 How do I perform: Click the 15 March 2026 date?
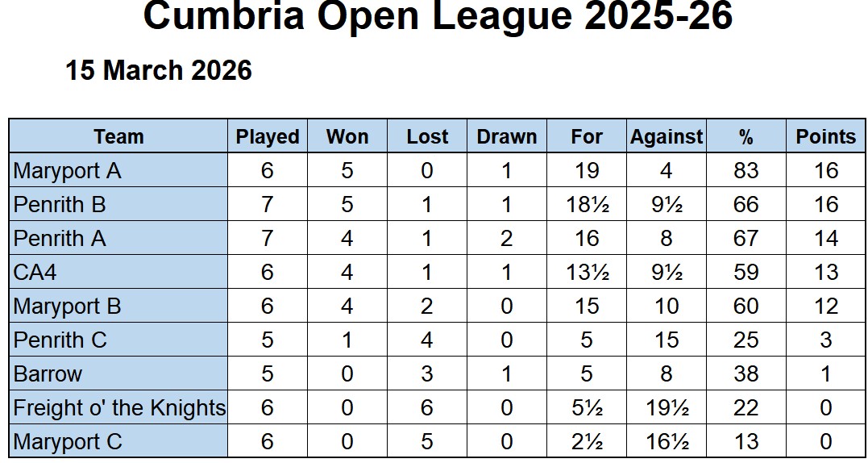[x=159, y=71]
